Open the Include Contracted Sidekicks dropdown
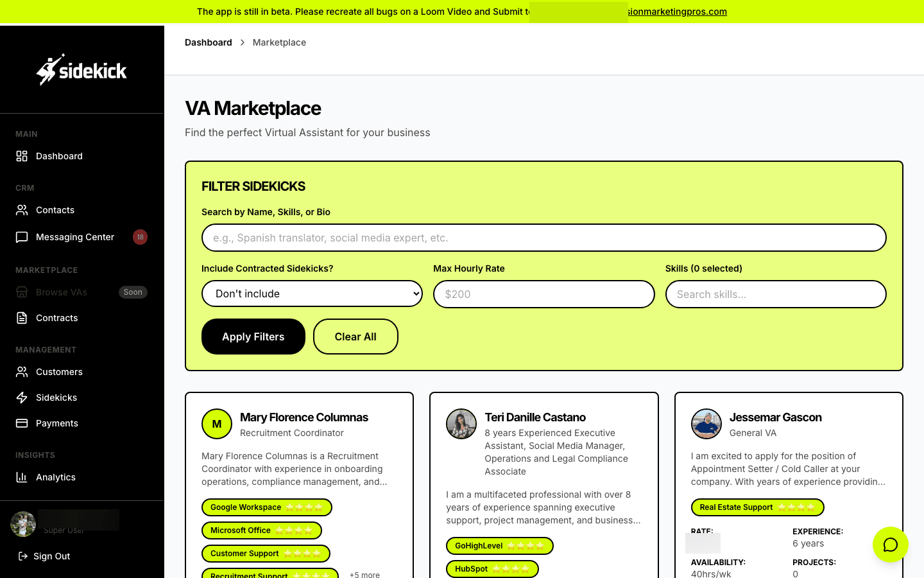This screenshot has height=578, width=924. 312,293
